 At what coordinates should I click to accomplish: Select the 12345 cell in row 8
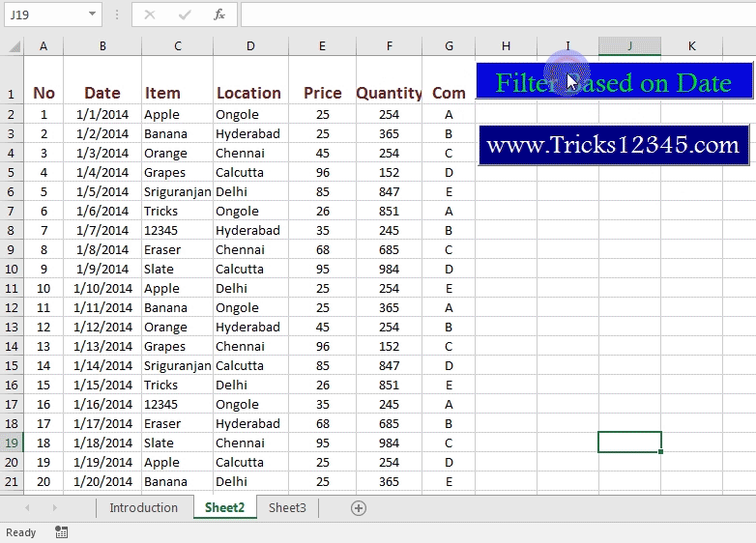pos(178,230)
